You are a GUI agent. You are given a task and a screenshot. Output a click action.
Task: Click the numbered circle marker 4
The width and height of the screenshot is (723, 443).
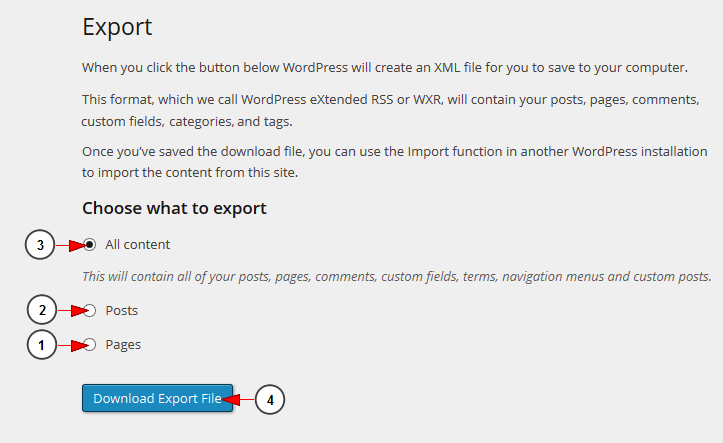click(270, 399)
